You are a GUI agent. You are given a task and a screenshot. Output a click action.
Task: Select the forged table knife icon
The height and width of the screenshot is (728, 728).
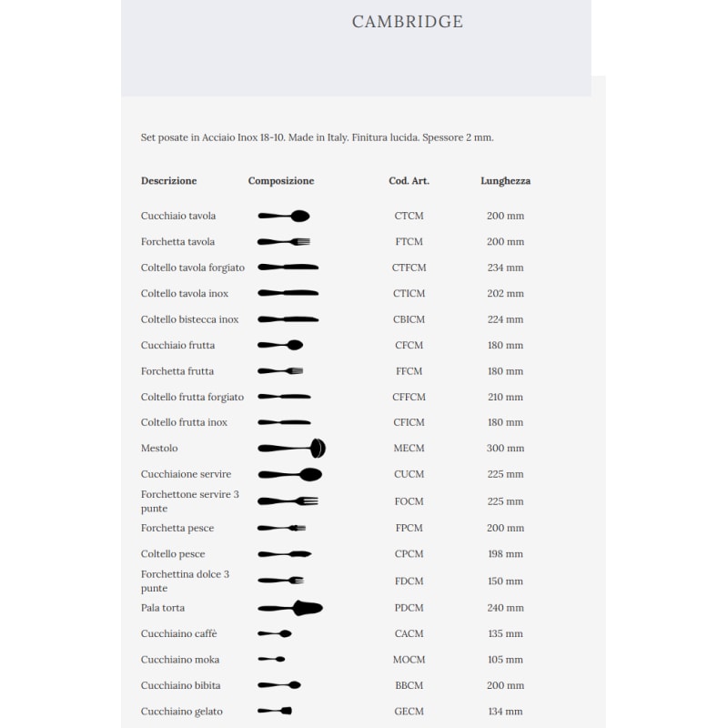point(288,268)
